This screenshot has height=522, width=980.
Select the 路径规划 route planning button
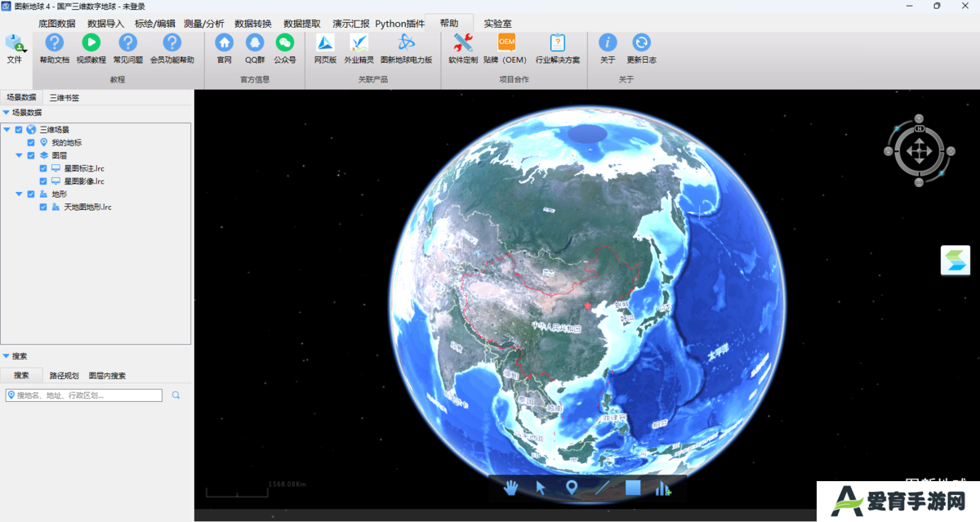click(65, 376)
